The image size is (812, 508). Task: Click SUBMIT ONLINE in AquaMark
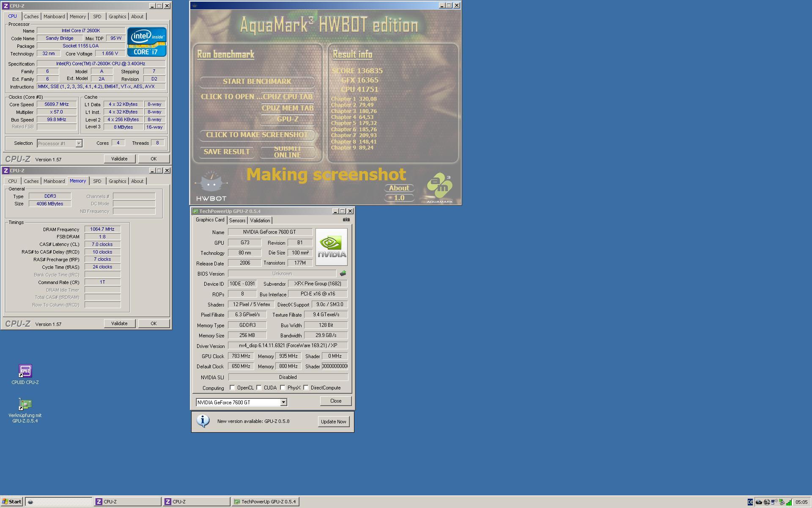point(288,152)
